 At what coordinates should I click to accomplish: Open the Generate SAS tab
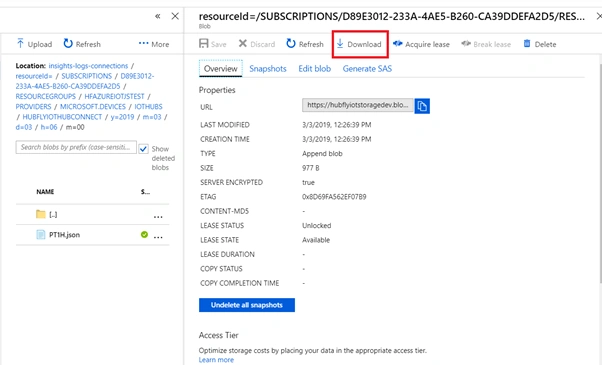click(367, 69)
